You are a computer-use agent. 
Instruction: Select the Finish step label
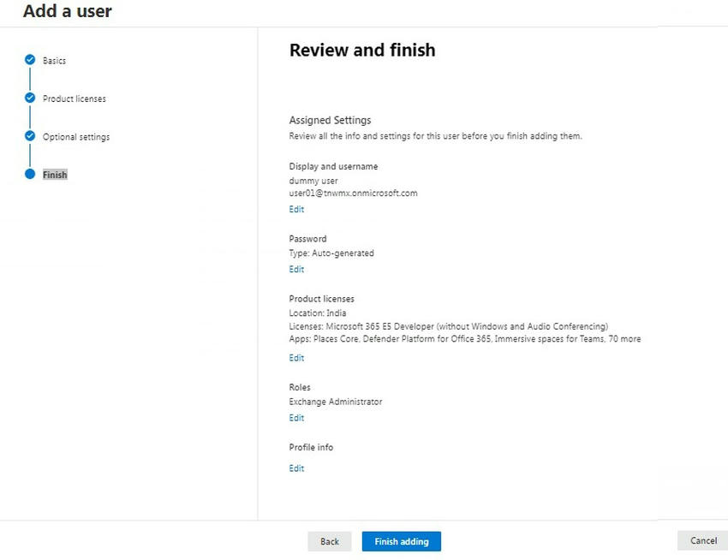click(x=54, y=174)
